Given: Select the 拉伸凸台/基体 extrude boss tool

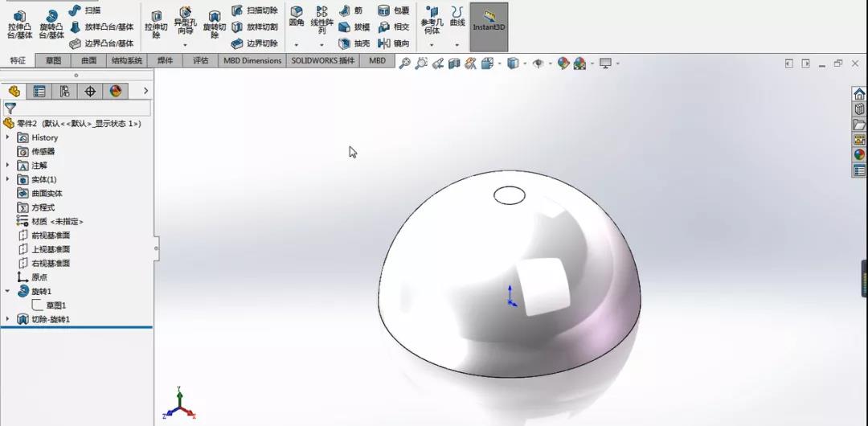Looking at the screenshot, I should (x=19, y=25).
